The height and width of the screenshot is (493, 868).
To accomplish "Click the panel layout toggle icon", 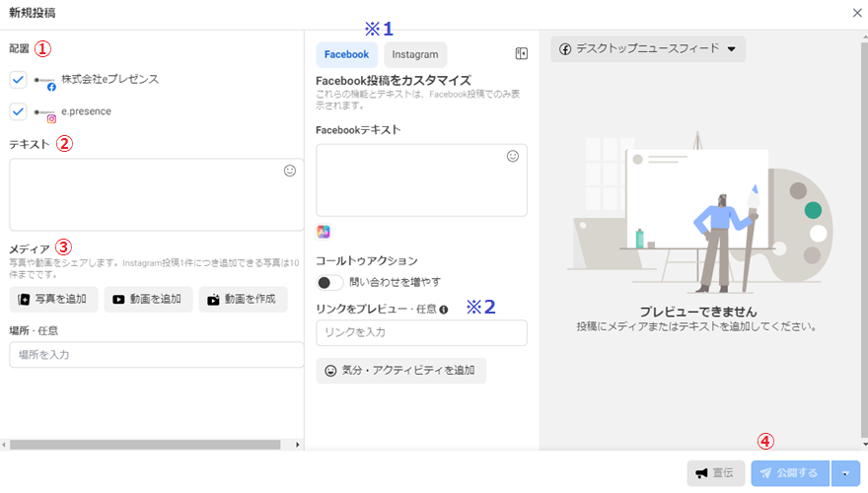I will pos(522,53).
